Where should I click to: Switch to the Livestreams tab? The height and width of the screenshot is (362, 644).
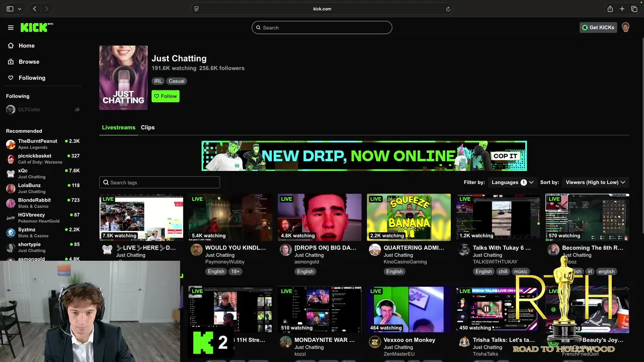[x=118, y=127]
